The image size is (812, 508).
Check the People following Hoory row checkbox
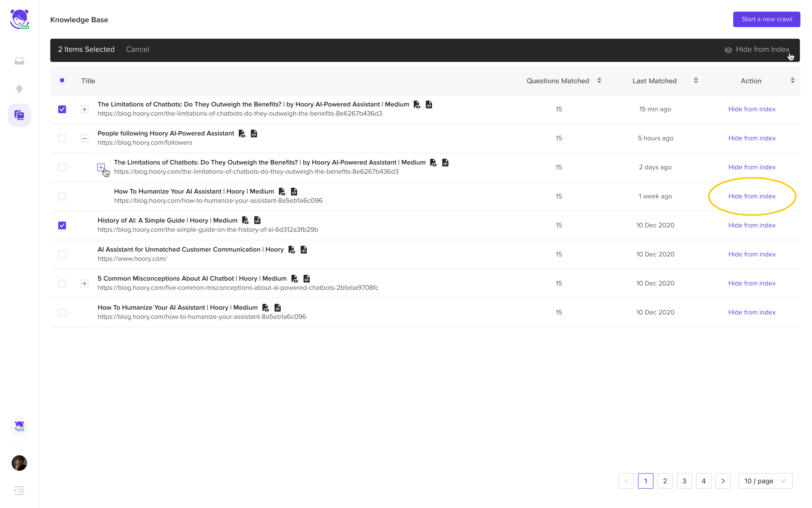(x=62, y=138)
